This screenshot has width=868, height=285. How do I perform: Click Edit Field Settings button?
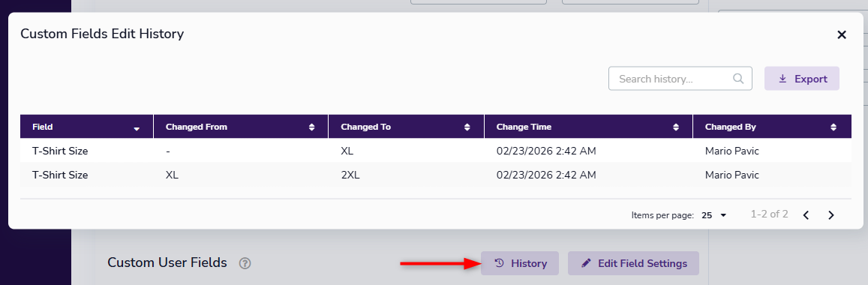633,263
